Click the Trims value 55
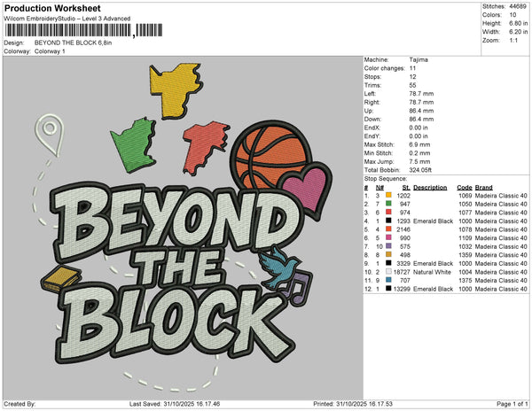Screen dimensions: 532x411 [x=412, y=85]
